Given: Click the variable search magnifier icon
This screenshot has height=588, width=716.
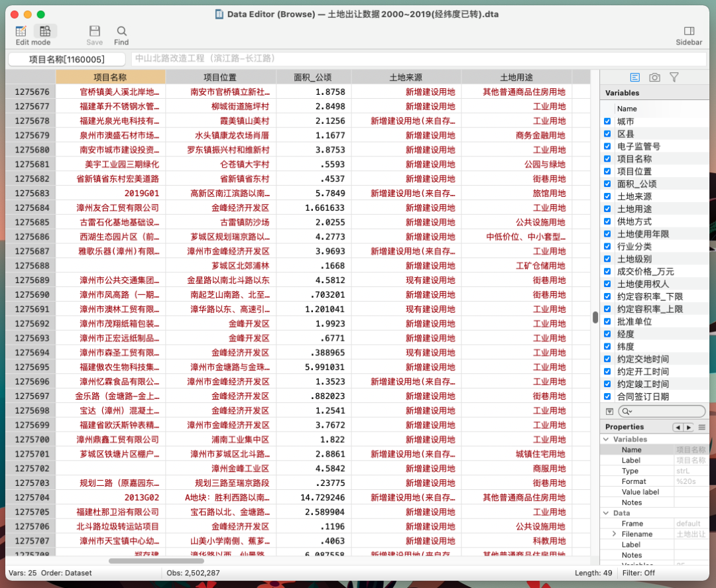Looking at the screenshot, I should 627,411.
